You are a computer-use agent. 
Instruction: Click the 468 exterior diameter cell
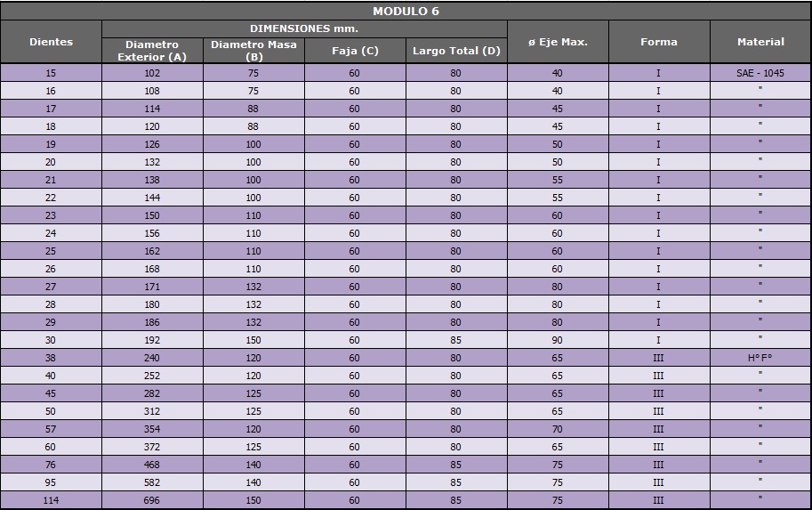pos(152,465)
